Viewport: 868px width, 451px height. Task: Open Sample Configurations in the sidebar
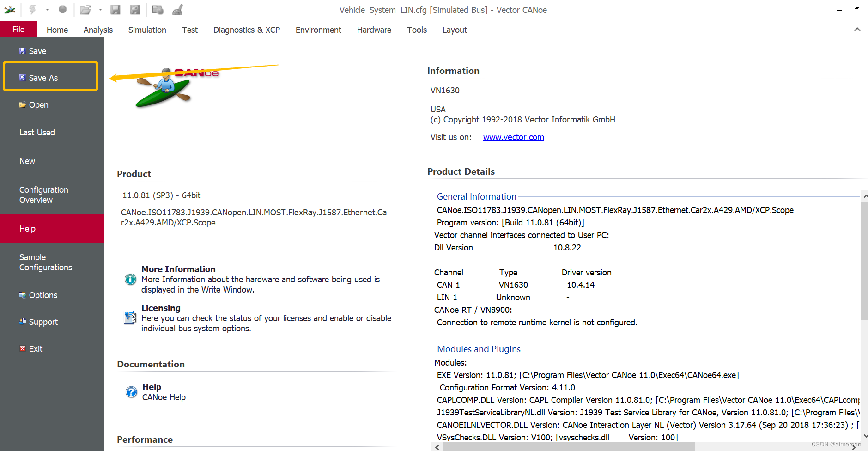click(x=52, y=262)
